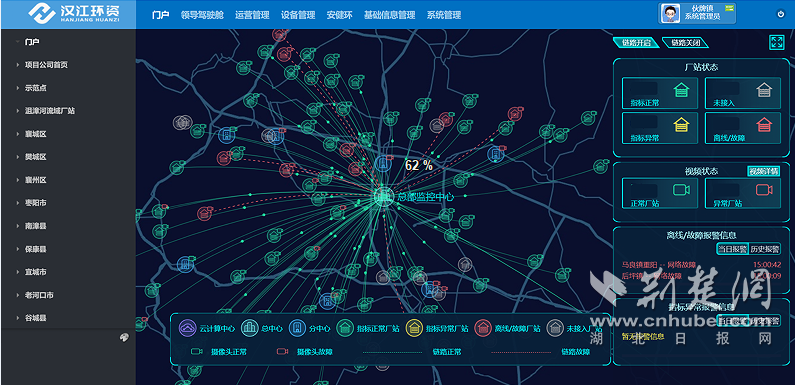Select the red 离线/故障 station status tile
The image size is (795, 385).
(x=743, y=128)
